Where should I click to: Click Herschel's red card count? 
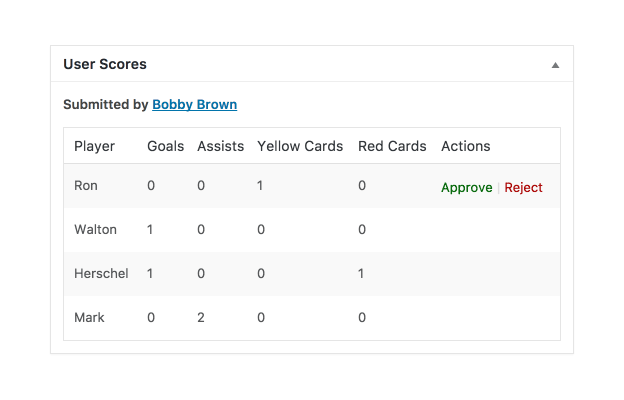pos(362,274)
